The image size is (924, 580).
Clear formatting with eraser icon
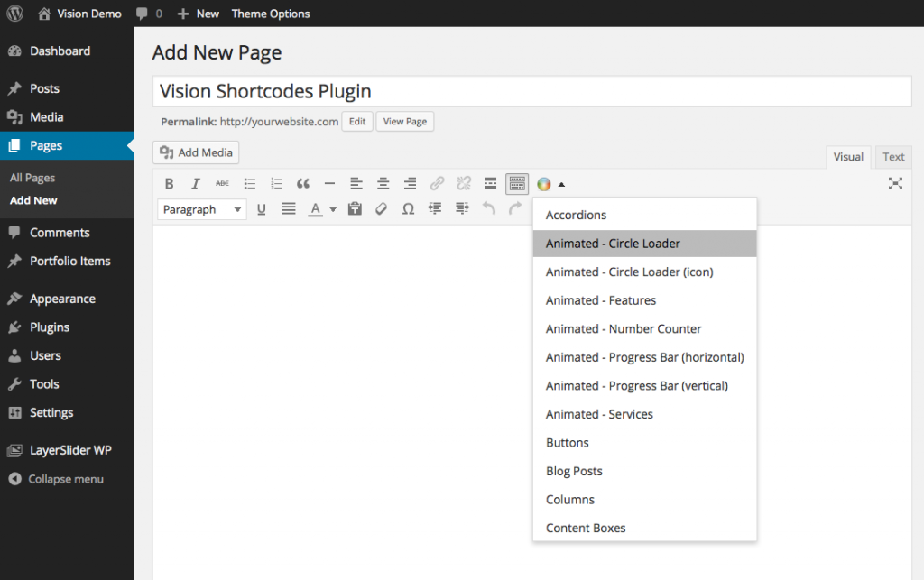pyautogui.click(x=382, y=209)
